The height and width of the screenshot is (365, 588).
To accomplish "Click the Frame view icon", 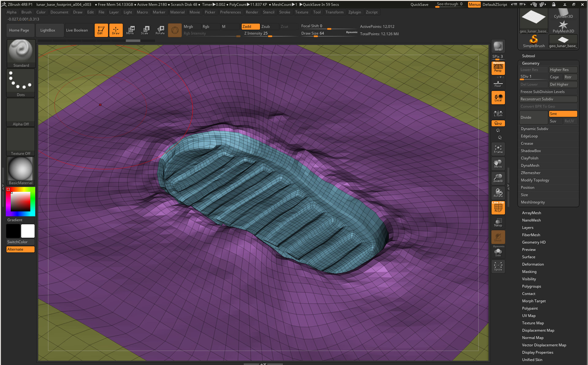I will pos(498,149).
